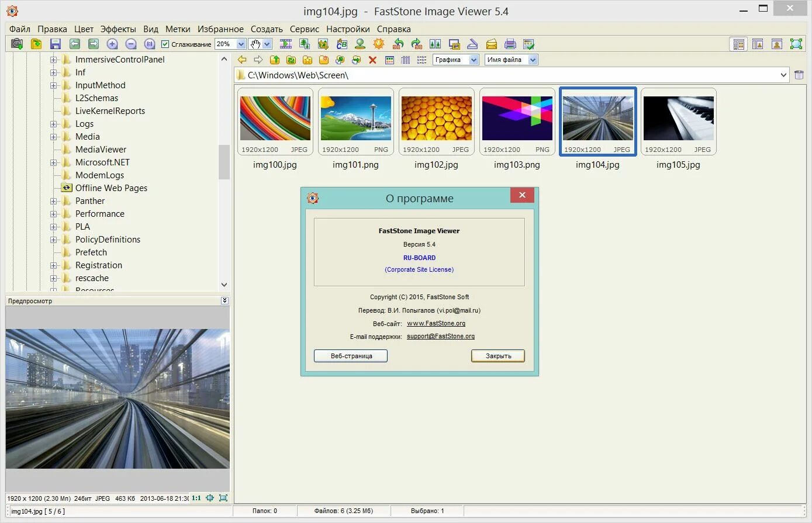This screenshot has width=812, height=523.
Task: Open the Эффекты menu
Action: pyautogui.click(x=118, y=29)
